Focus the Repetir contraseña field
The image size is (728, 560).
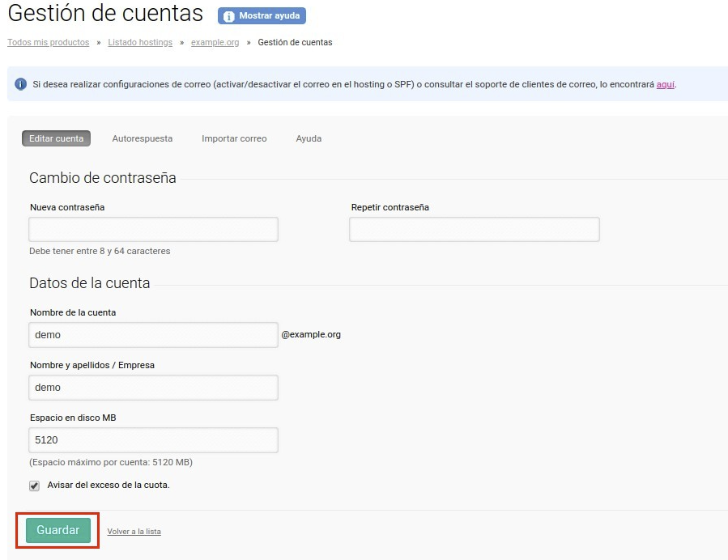pos(474,229)
